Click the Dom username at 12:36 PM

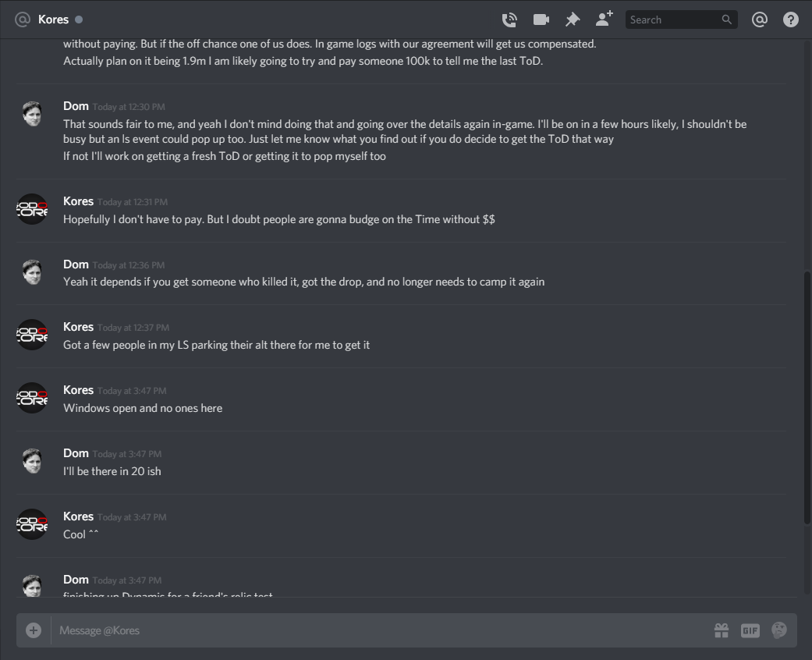76,264
